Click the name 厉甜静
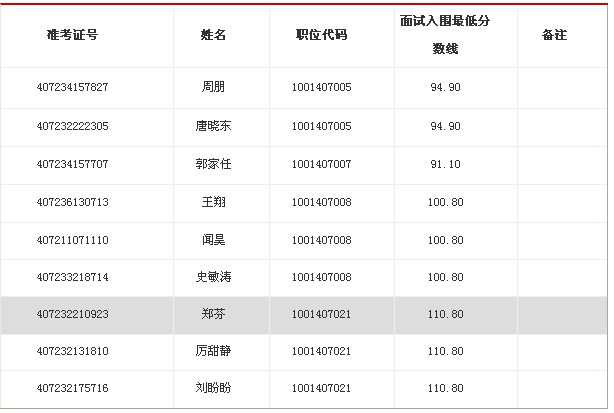The width and height of the screenshot is (614, 413). [214, 352]
